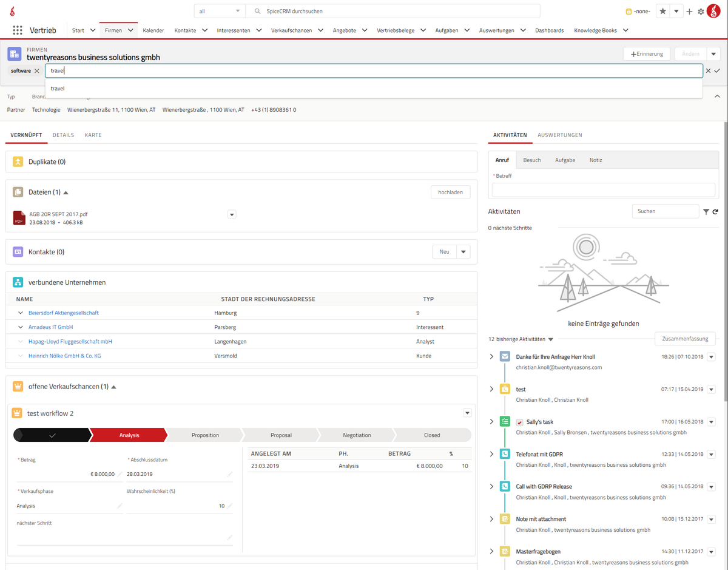
Task: Expand the Beiersdorf Aktiengesellschaft row
Action: tap(20, 313)
